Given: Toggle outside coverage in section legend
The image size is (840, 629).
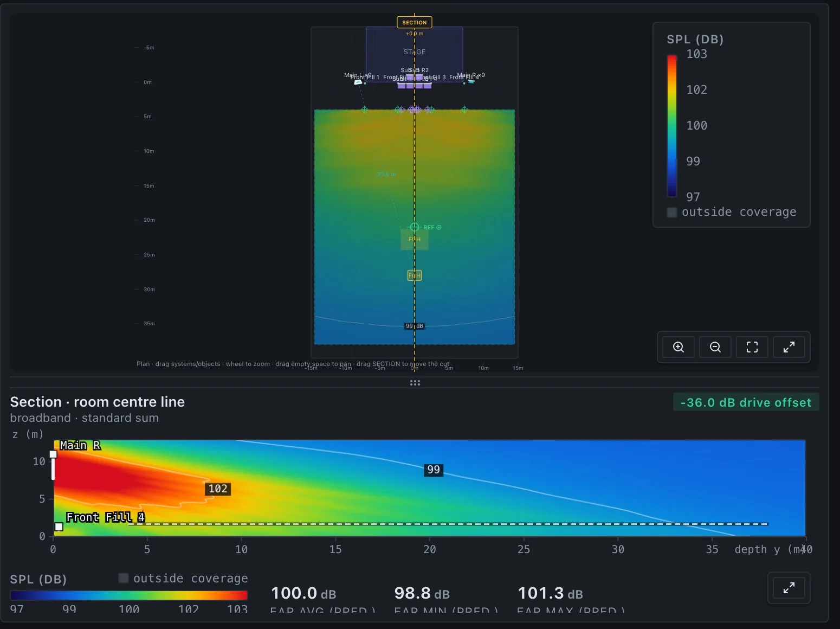Looking at the screenshot, I should [124, 578].
